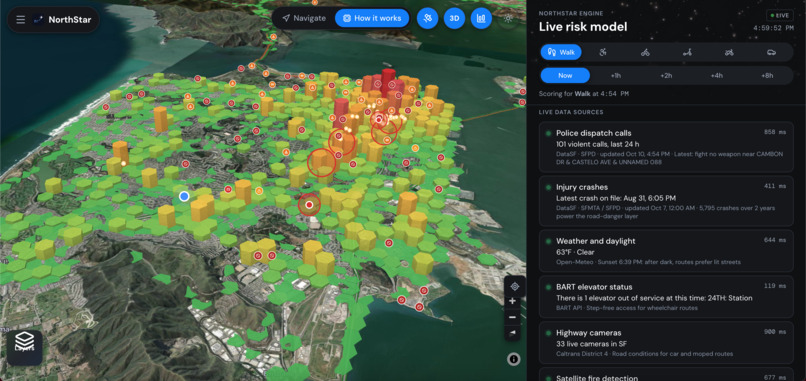This screenshot has width=806, height=381.
Task: Click the green status dot for Highway cameras
Action: tap(548, 333)
